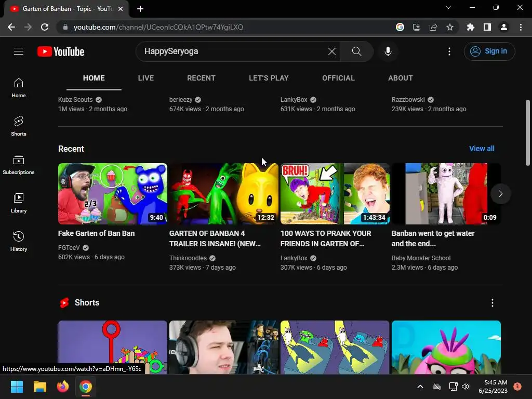Open the FGTeeV channel link

point(69,248)
